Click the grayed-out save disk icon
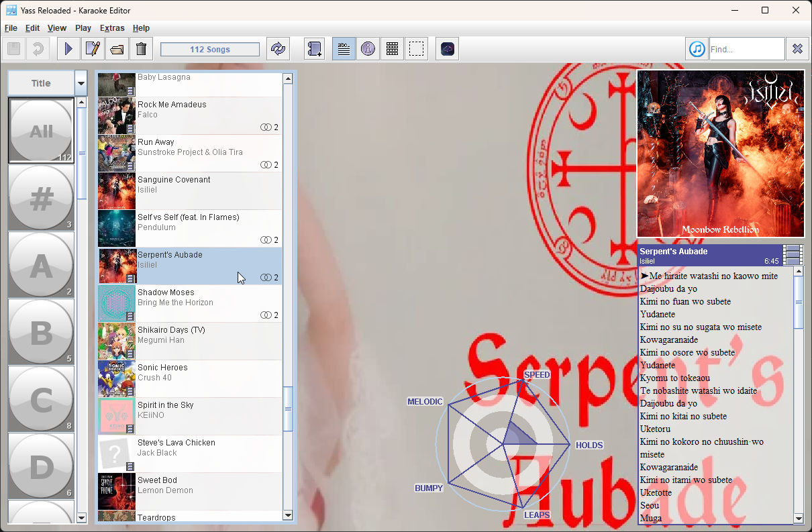Screen dimensions: 812x532 click(13, 49)
